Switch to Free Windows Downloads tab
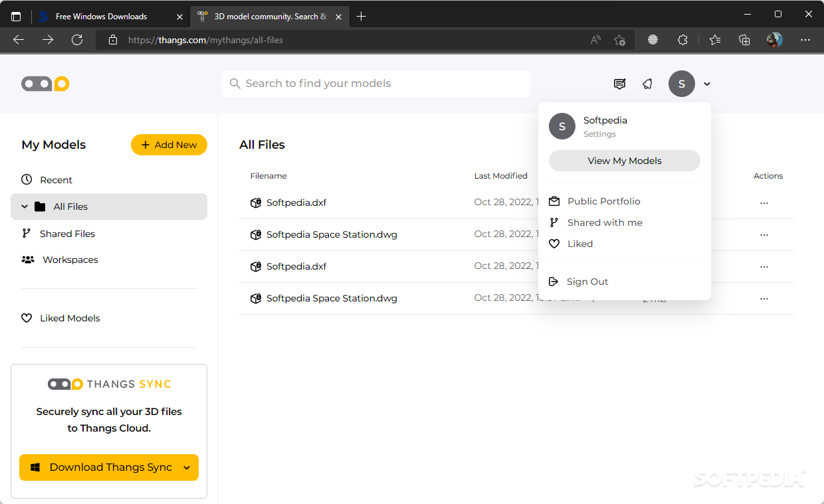This screenshot has width=824, height=504. coord(110,17)
